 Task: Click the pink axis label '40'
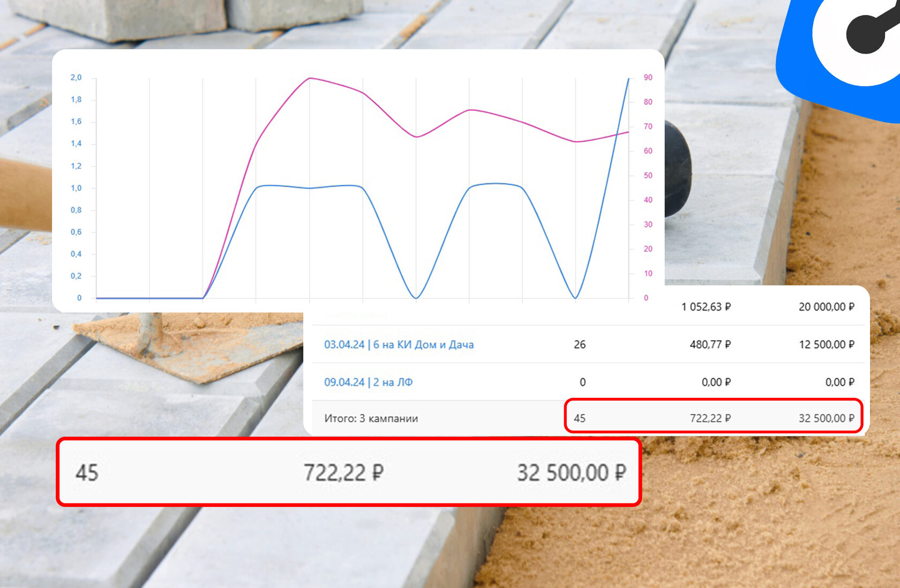click(x=648, y=200)
